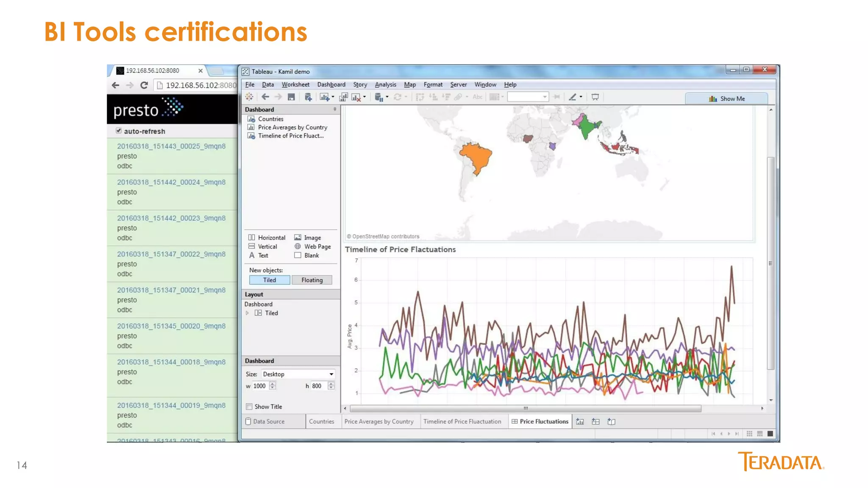Click the Tableau start page logo icon
The image size is (868, 488).
249,97
